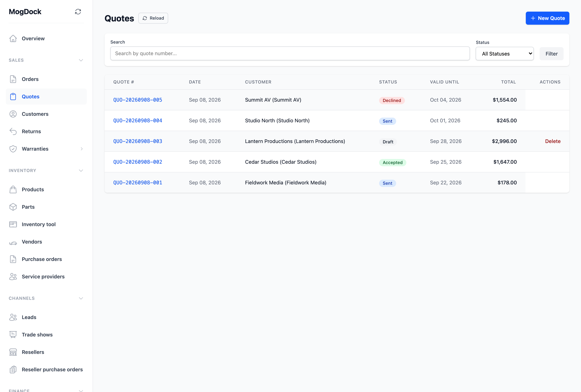Click the $2,996.00 total amount
This screenshot has width=581, height=392.
(504, 141)
